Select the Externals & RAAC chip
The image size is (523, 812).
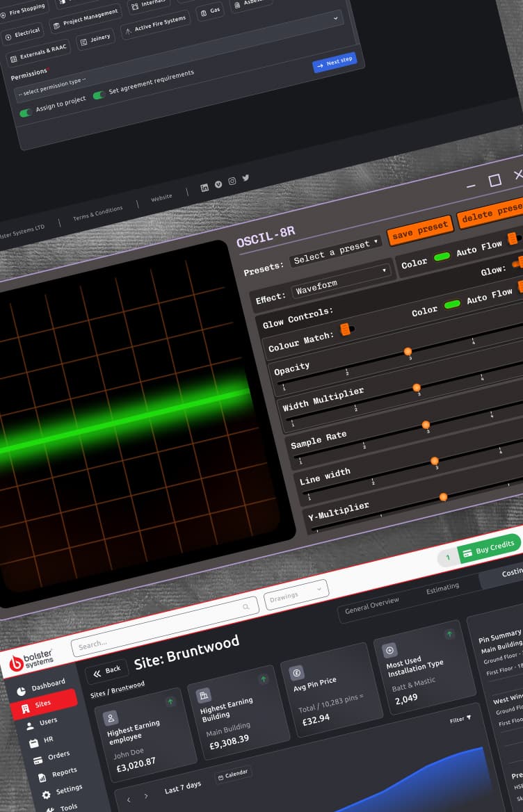point(39,54)
